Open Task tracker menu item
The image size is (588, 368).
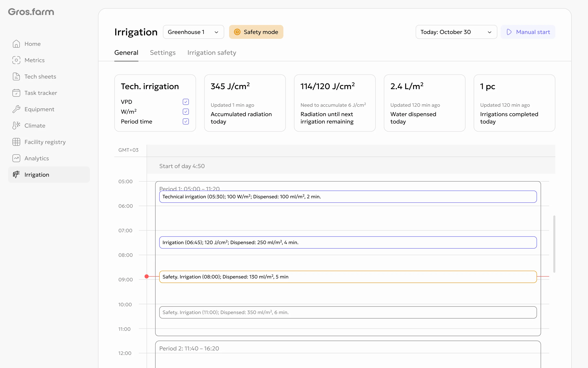point(49,93)
